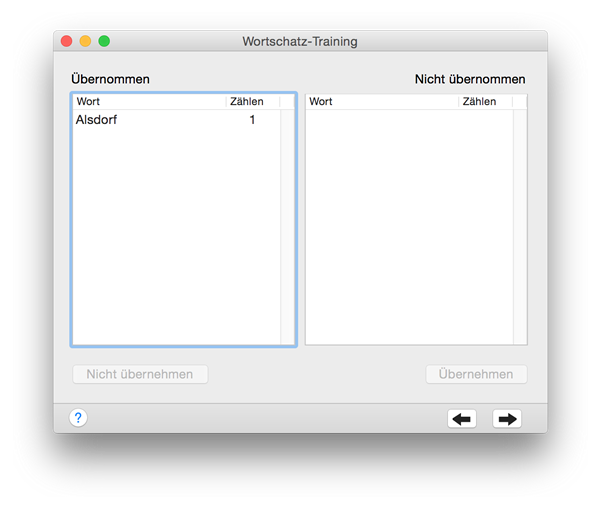Screen dimensions: 600x508
Task: Open the help question mark button
Action: pyautogui.click(x=78, y=418)
